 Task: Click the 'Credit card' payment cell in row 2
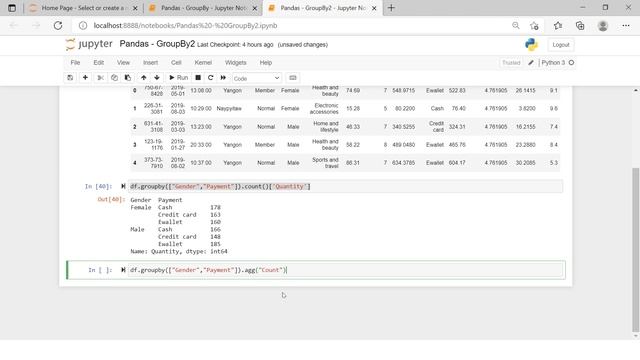click(436, 127)
